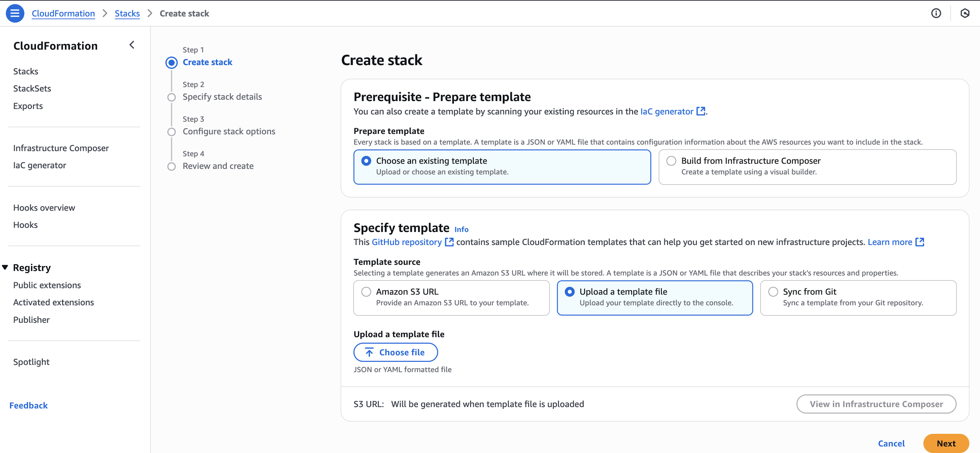Open the Info help panel icon
This screenshot has height=453, width=980.
point(936,13)
